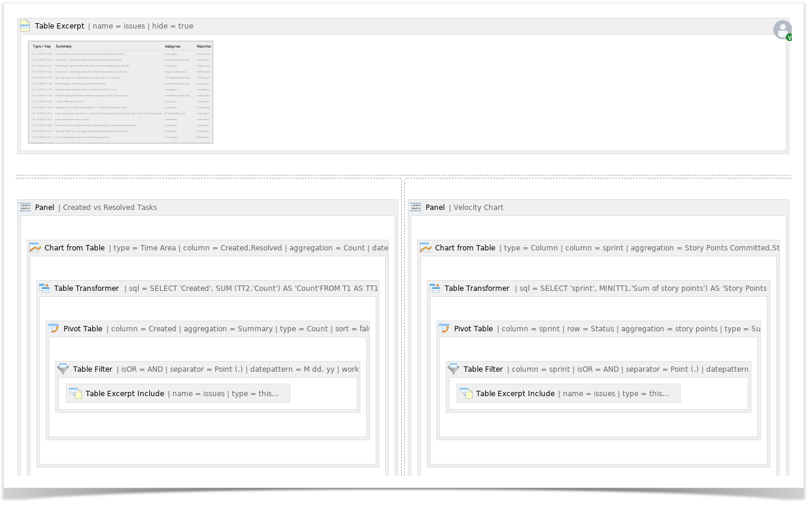Screen dimensions: 812x505
Task: Open the user avatar menu in top right corner
Action: (781, 30)
